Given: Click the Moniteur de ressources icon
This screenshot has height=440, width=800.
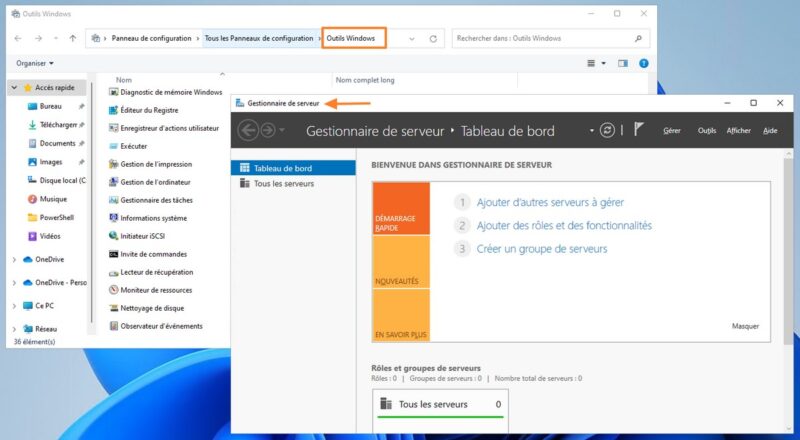Looking at the screenshot, I should 113,290.
